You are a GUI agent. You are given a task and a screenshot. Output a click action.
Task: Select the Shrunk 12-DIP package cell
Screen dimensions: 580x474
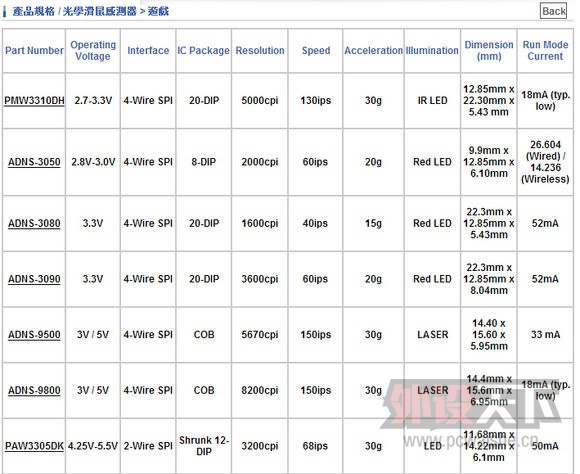coord(204,446)
